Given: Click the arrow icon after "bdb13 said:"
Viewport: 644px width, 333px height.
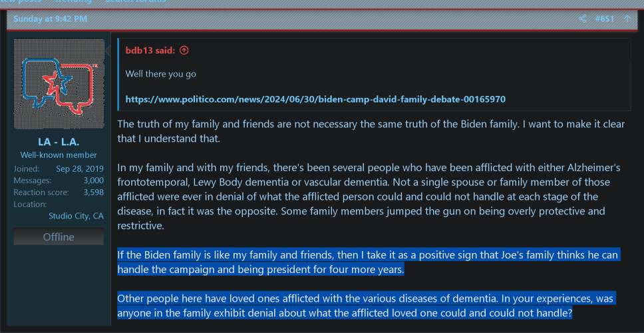Looking at the screenshot, I should point(184,50).
